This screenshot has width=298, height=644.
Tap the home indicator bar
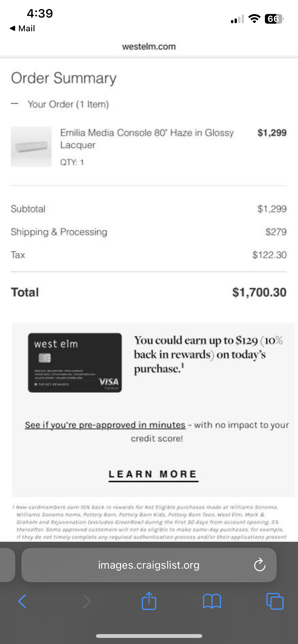(x=149, y=636)
